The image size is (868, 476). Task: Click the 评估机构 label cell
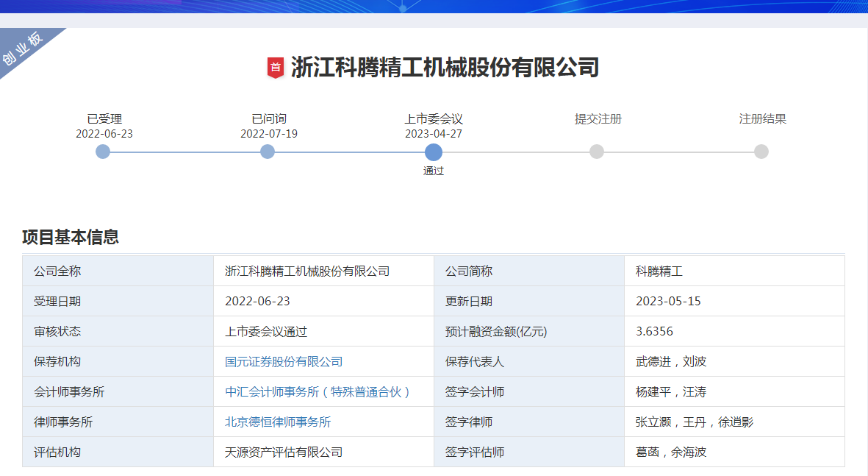(118, 452)
